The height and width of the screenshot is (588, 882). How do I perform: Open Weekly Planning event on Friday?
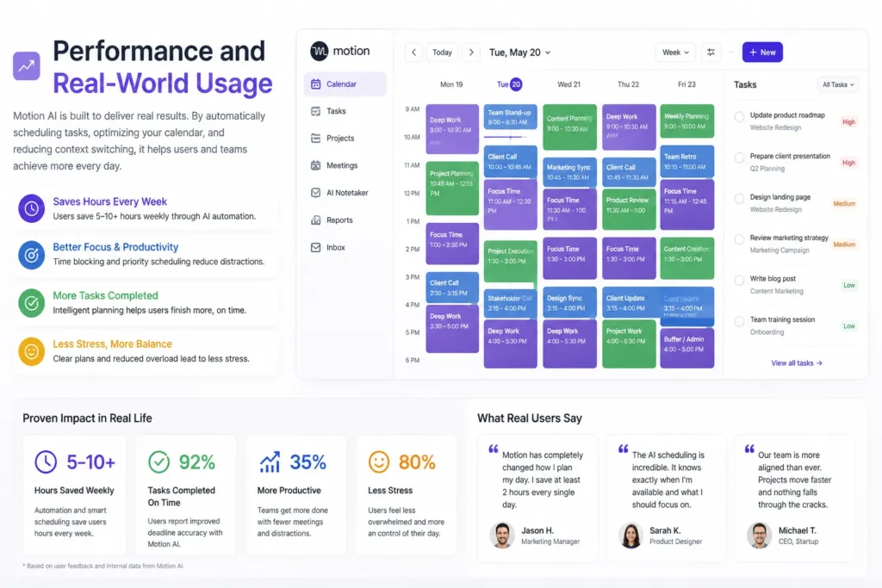(x=686, y=121)
